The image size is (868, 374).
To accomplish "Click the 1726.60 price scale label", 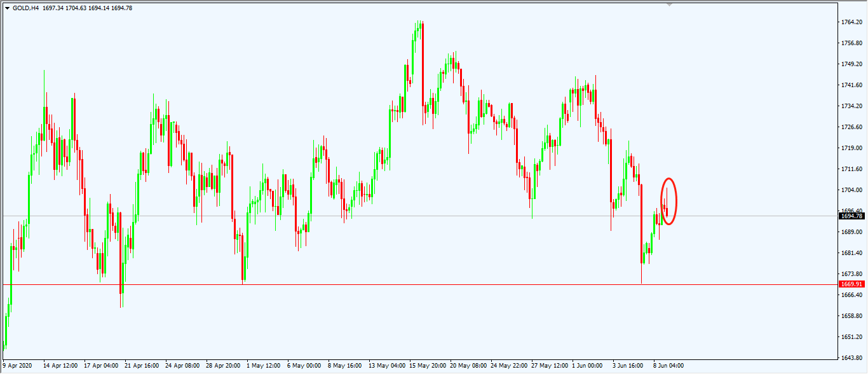I will tap(851, 127).
